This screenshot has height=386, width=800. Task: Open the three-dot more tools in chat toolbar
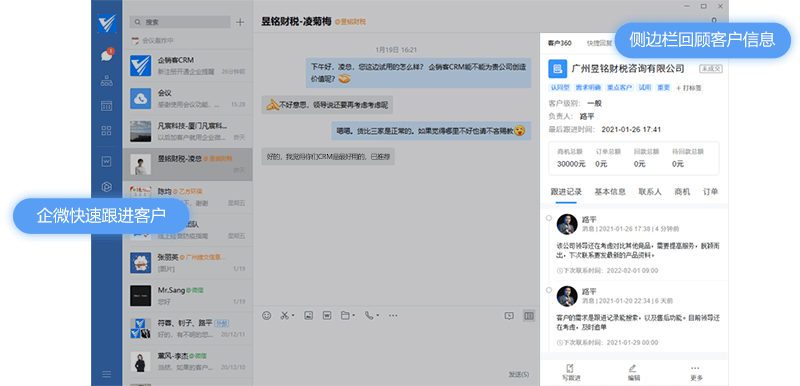click(x=393, y=316)
